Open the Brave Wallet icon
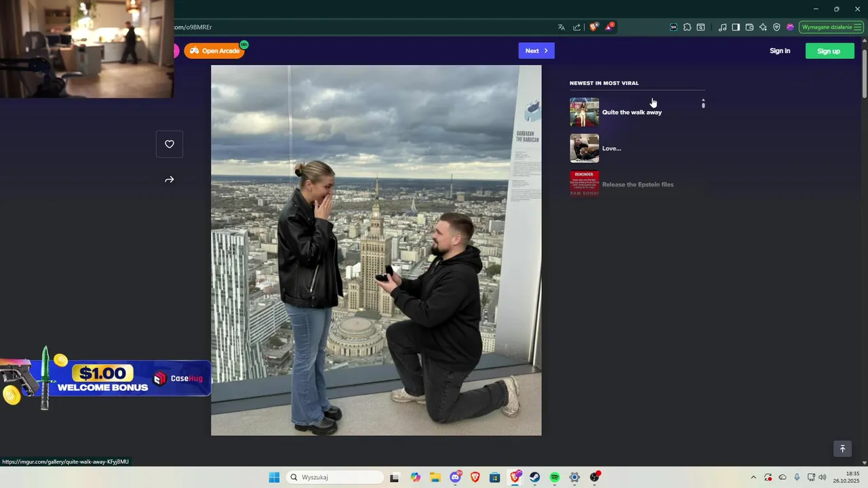Viewport: 868px width, 488px height. 749,27
